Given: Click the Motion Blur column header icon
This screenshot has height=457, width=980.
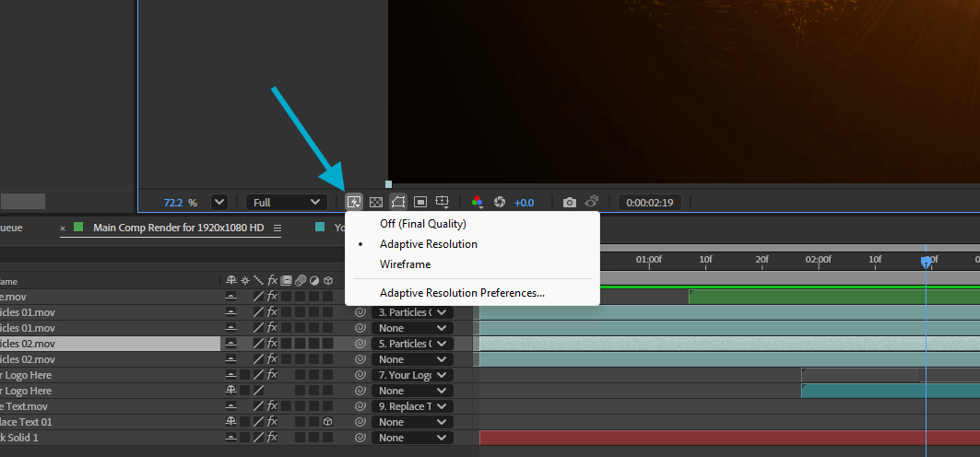Looking at the screenshot, I should [x=300, y=281].
